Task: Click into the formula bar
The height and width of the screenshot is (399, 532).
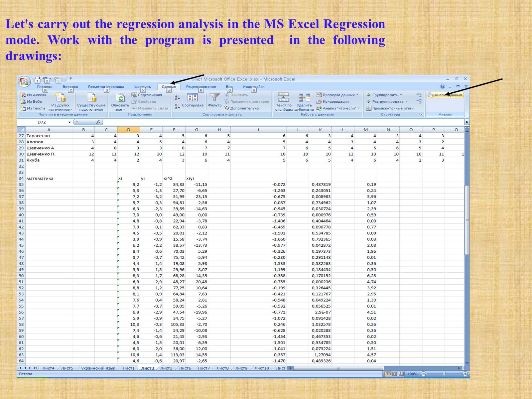Action: [x=283, y=122]
